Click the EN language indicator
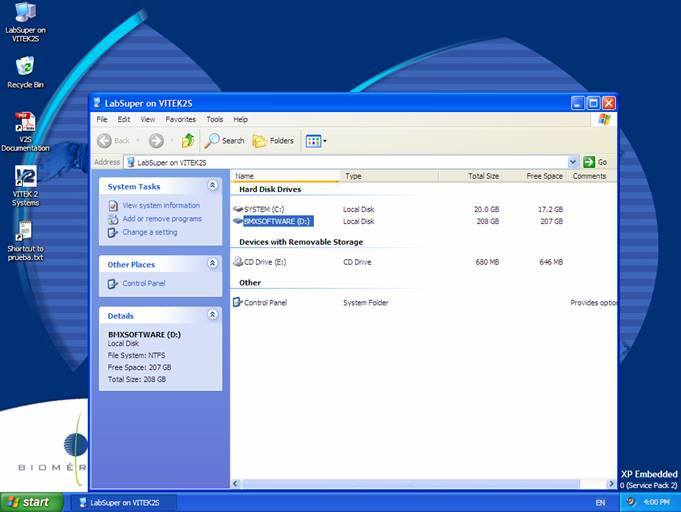 coord(600,503)
